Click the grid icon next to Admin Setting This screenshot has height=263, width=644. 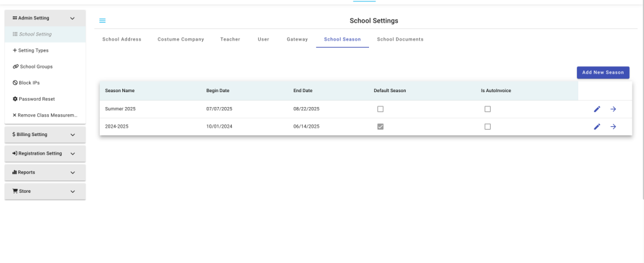coord(15,18)
